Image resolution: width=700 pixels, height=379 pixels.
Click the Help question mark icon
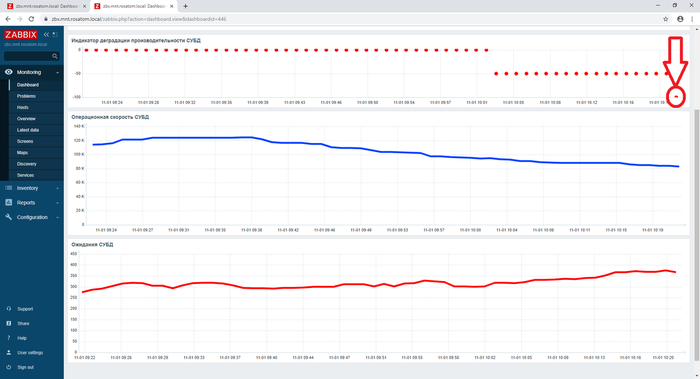coord(8,338)
